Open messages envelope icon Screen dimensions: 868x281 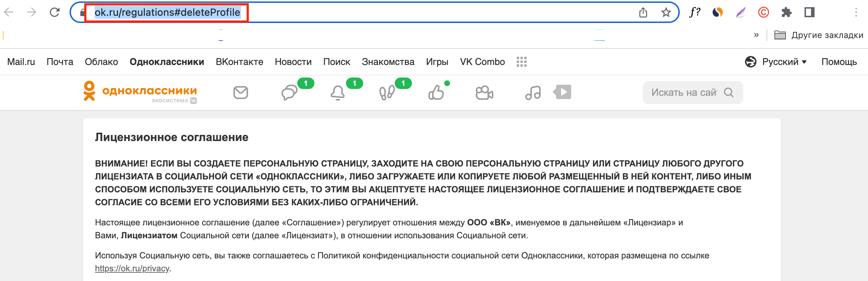[241, 93]
